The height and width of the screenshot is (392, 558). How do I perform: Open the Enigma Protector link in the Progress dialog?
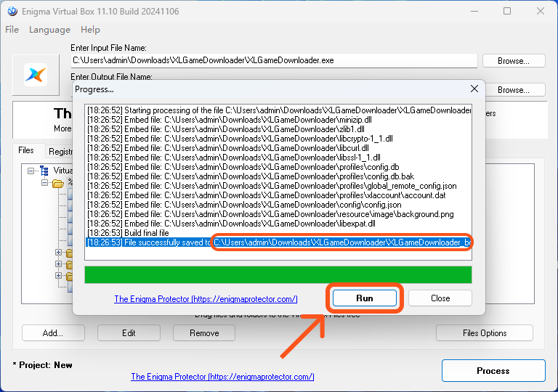pyautogui.click(x=206, y=299)
